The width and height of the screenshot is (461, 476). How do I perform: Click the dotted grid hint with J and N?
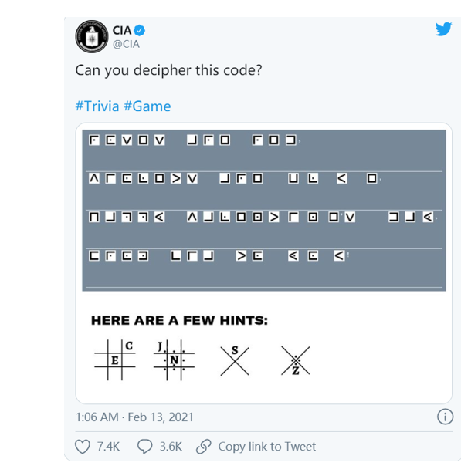174,360
